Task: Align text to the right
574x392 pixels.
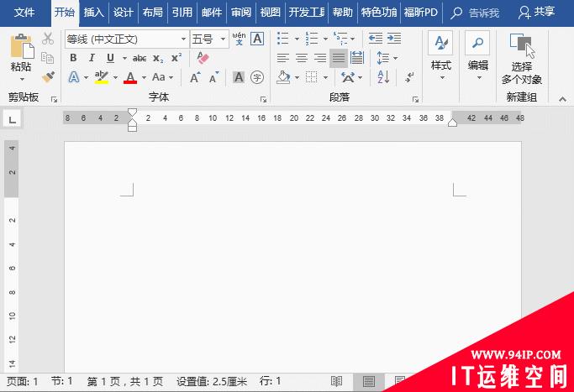Action: 320,58
